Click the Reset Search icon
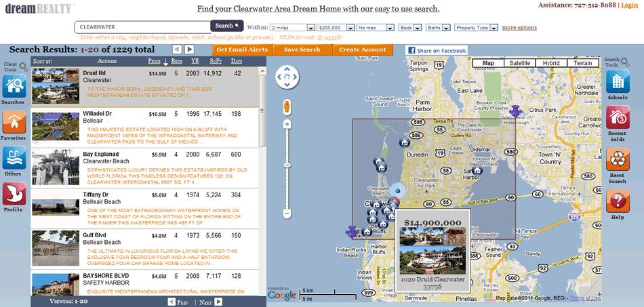 pyautogui.click(x=618, y=160)
